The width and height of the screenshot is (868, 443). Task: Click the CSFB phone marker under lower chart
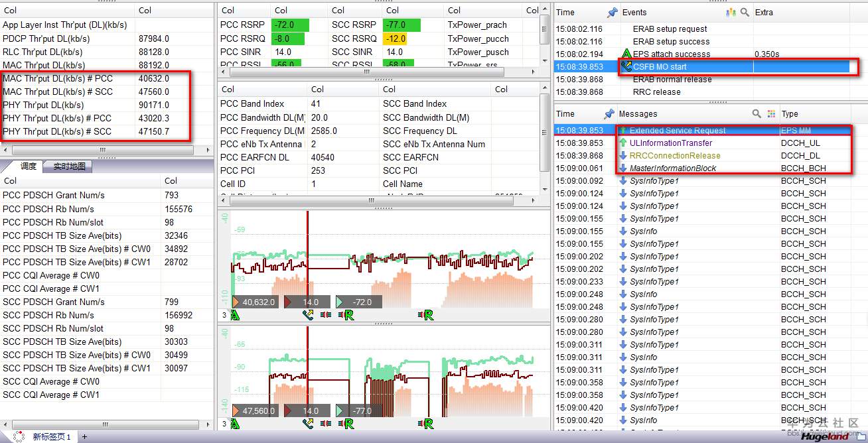pos(309,424)
